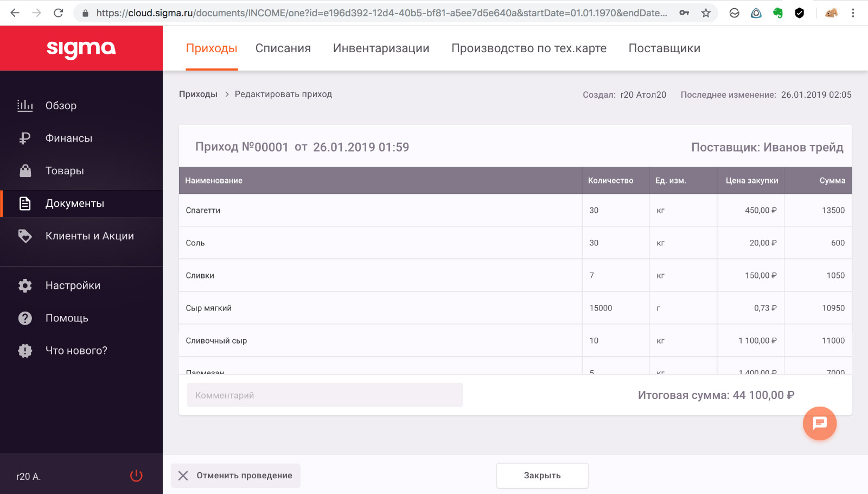Image resolution: width=868 pixels, height=494 pixels.
Task: Click the Закрыть button
Action: (x=542, y=476)
